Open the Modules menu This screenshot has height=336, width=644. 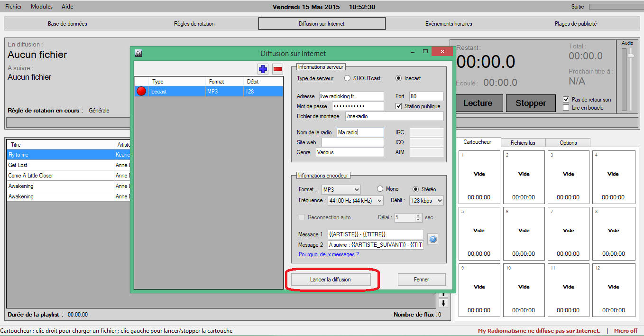coord(42,7)
